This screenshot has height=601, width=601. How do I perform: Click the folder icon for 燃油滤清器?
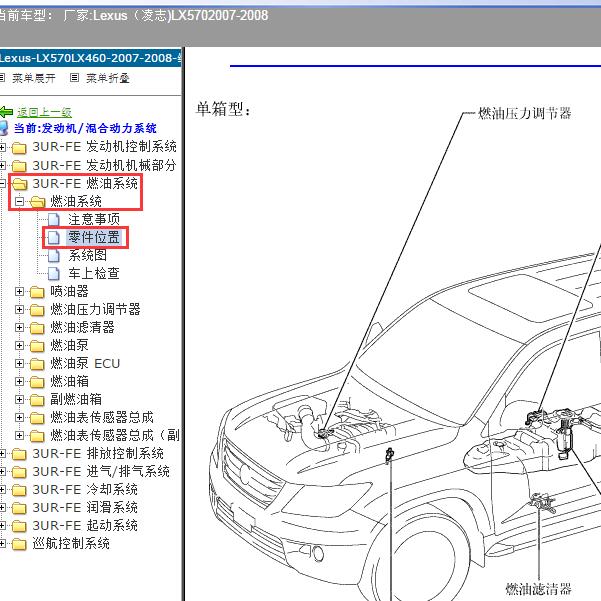37,328
